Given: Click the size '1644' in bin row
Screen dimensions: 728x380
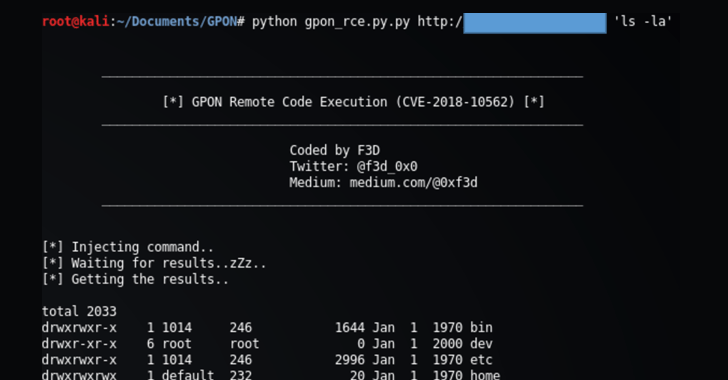Looking at the screenshot, I should pyautogui.click(x=350, y=328).
